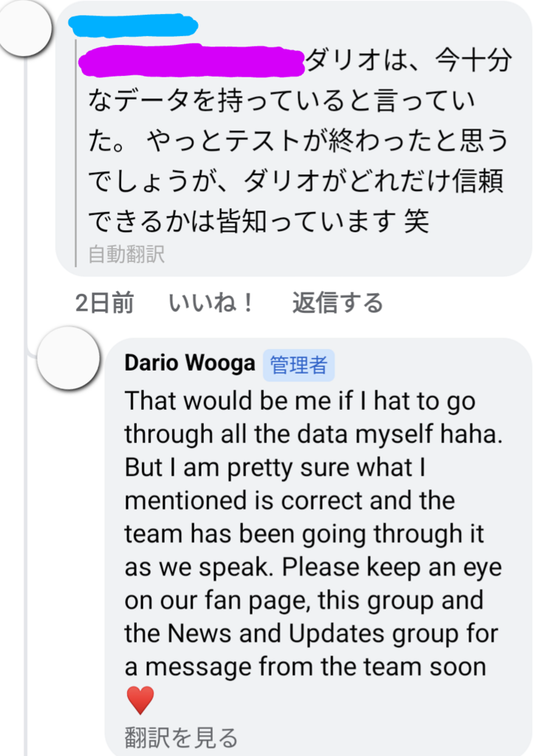Open the top commenter's profile picture

(25, 29)
